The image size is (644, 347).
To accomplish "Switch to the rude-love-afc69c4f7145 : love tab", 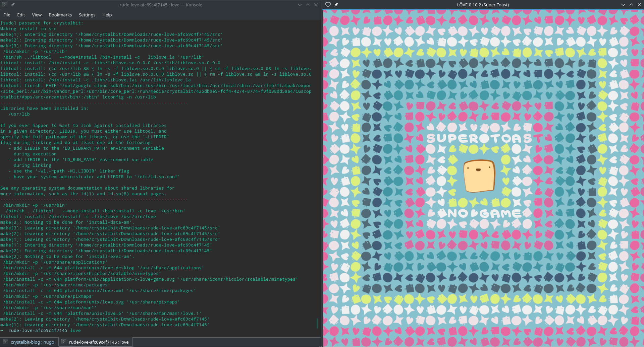I will tap(96, 342).
